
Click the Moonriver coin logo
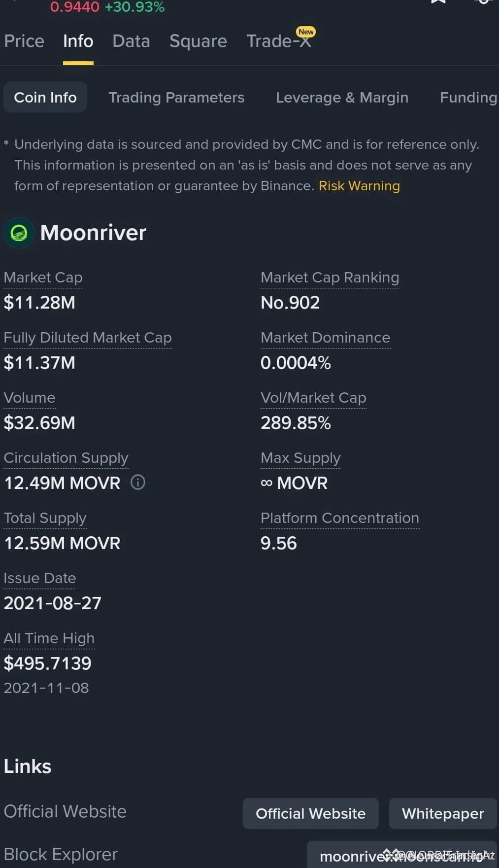(x=19, y=233)
